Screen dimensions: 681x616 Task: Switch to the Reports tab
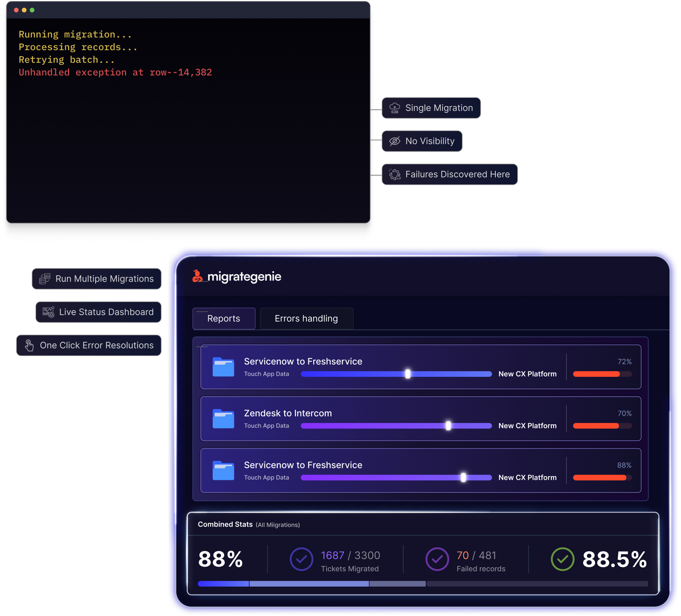224,318
